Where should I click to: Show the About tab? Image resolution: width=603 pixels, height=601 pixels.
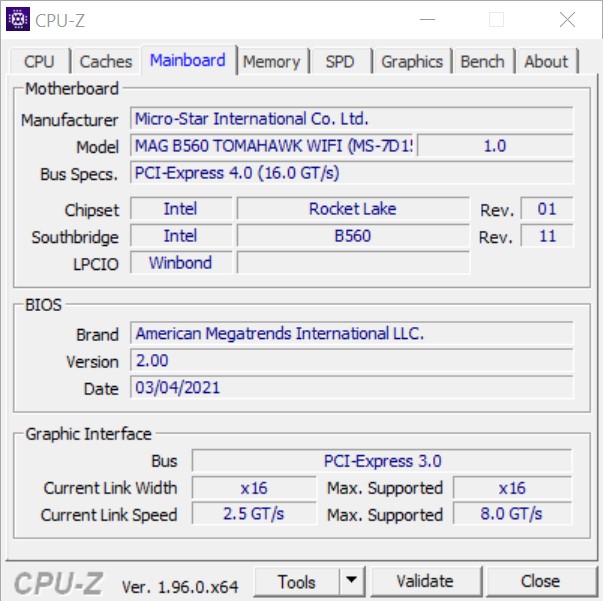(x=546, y=62)
